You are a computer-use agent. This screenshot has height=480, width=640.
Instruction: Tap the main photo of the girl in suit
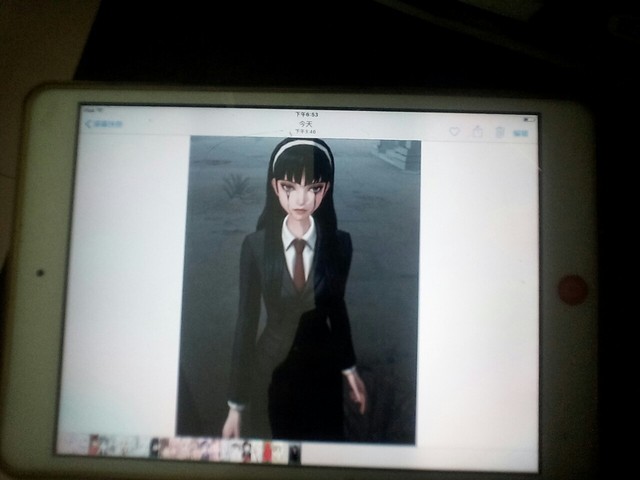coord(299,290)
